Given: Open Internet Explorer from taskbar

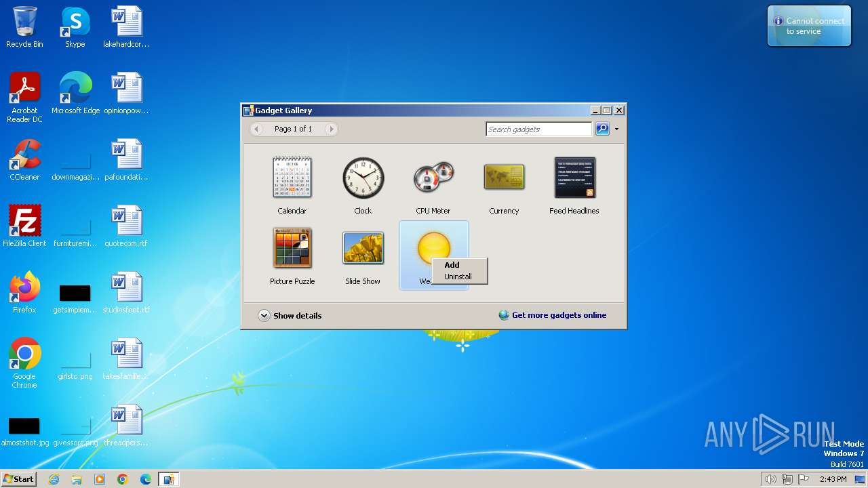Looking at the screenshot, I should coord(54,479).
